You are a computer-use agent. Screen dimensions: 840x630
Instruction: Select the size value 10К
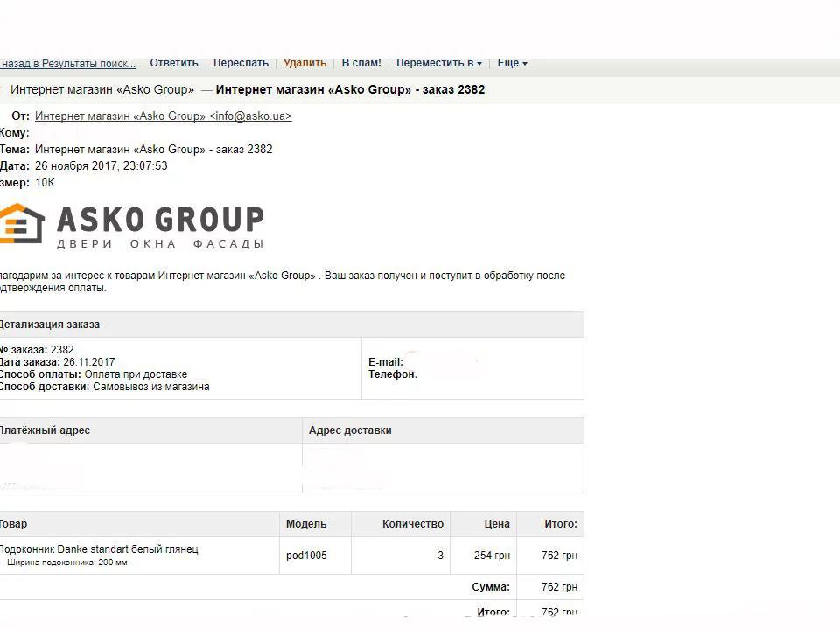(45, 183)
